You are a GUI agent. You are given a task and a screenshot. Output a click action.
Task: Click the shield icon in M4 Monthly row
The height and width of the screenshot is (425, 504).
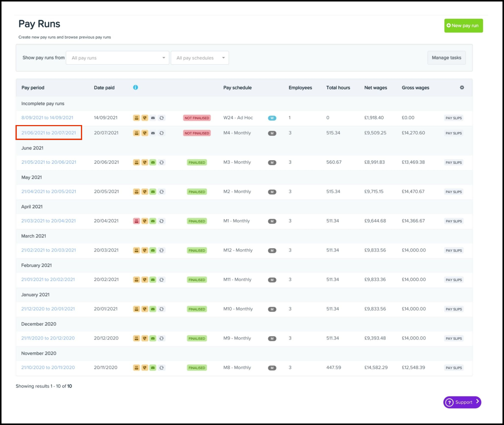(x=145, y=133)
